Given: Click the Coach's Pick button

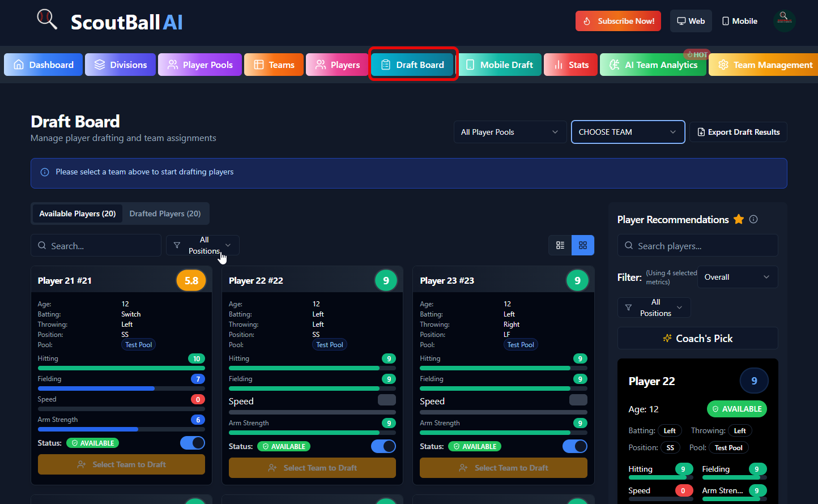Looking at the screenshot, I should (x=697, y=338).
